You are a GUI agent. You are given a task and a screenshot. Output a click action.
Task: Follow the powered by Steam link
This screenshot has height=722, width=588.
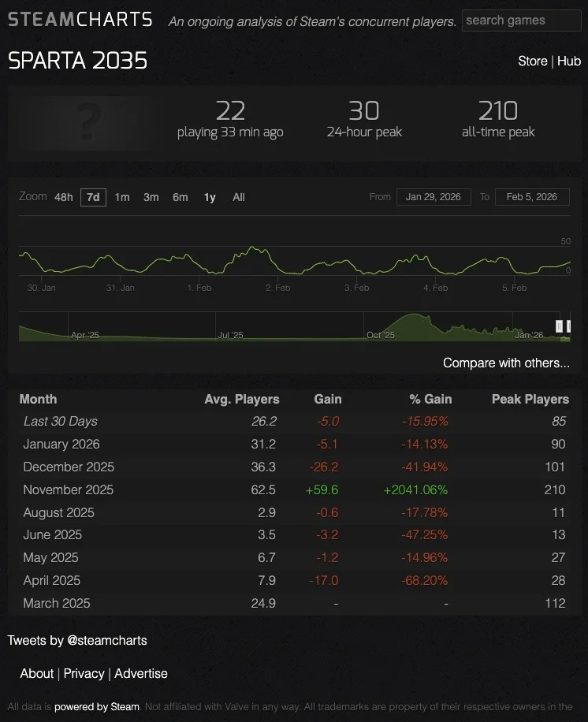coord(97,707)
